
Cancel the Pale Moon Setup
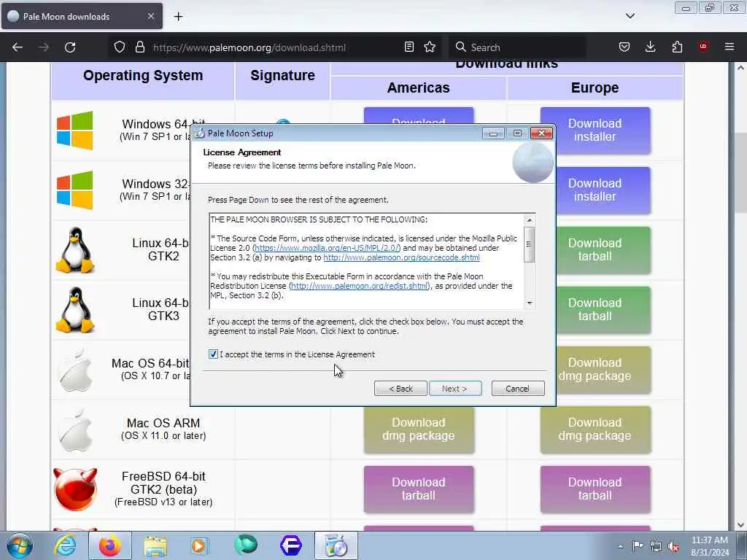[518, 389]
